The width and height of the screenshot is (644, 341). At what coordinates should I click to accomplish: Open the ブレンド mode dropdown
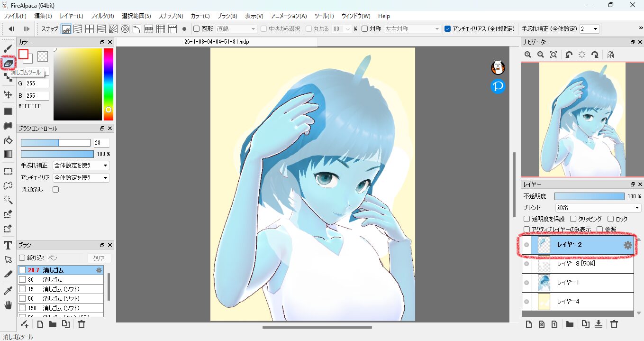pyautogui.click(x=598, y=208)
